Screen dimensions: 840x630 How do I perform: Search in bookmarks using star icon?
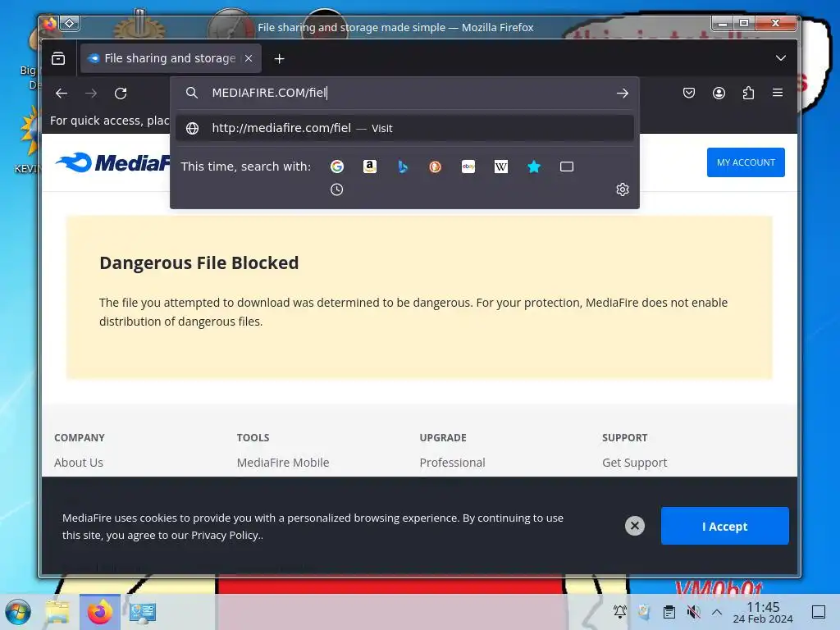coord(534,167)
